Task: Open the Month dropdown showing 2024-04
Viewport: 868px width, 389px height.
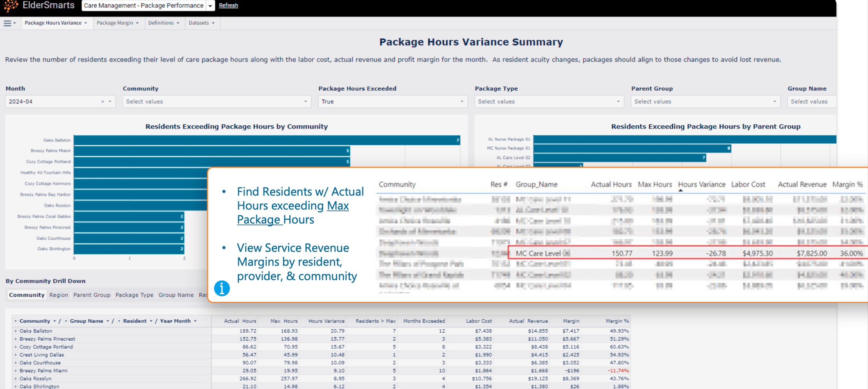Action: (x=60, y=102)
